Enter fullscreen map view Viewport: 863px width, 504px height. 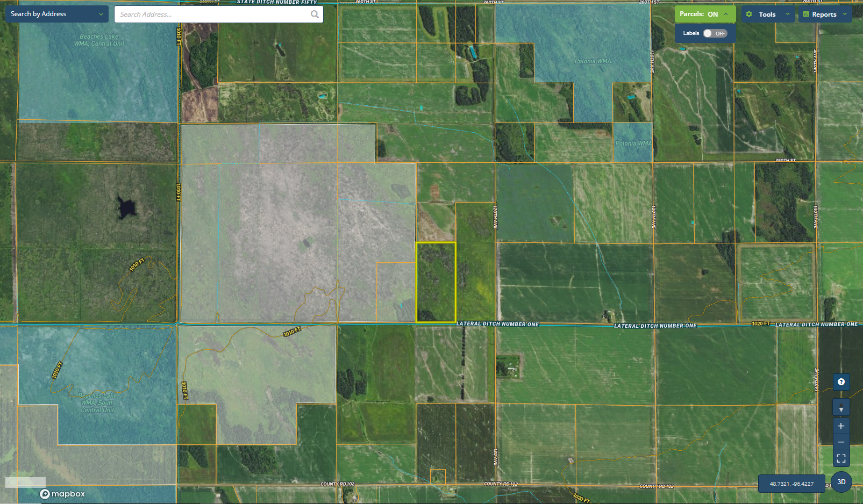pos(841,458)
